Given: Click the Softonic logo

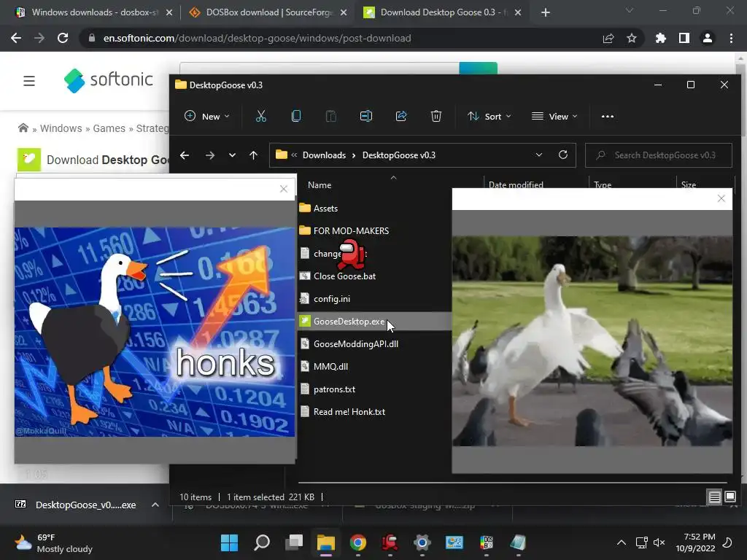Looking at the screenshot, I should (109, 80).
